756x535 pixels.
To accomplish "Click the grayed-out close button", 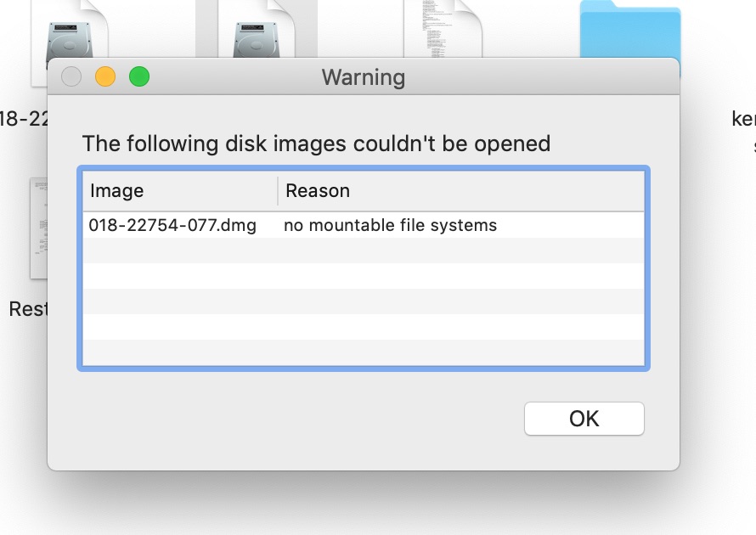I will (x=71, y=76).
